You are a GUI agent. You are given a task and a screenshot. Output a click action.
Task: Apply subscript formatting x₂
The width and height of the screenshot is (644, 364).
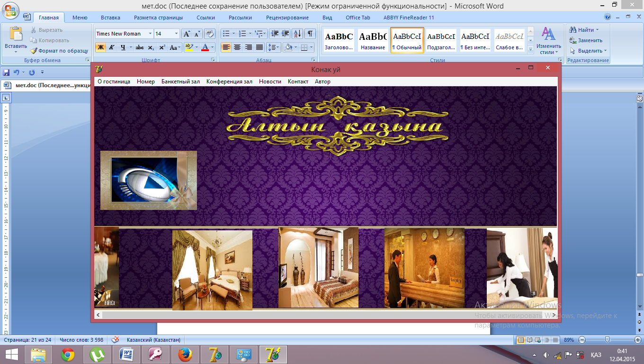151,47
